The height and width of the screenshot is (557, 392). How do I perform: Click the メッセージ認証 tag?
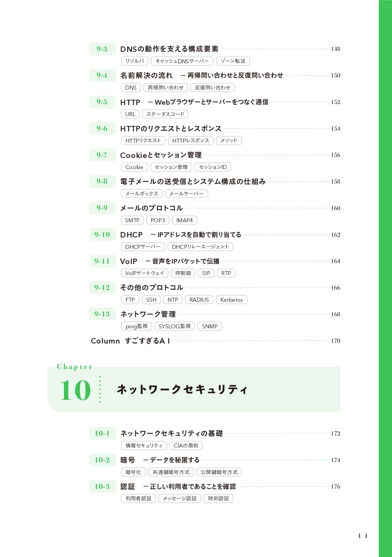pos(180,498)
